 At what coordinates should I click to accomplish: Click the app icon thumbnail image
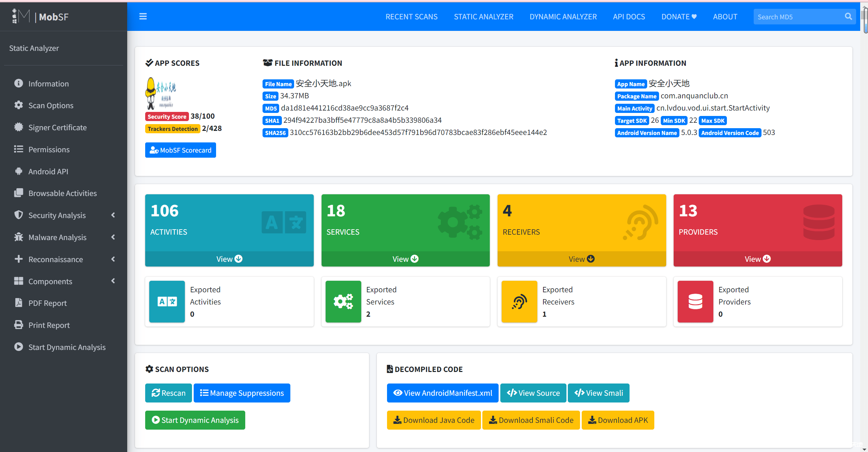(161, 93)
